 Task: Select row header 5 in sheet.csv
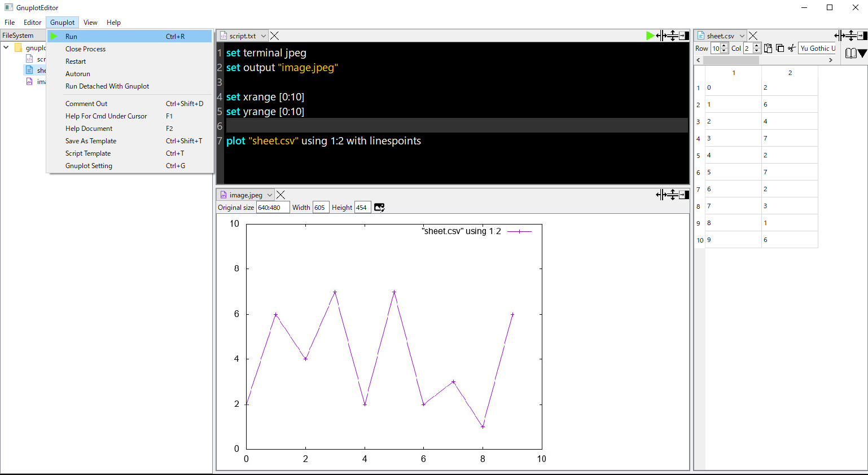[x=699, y=156]
